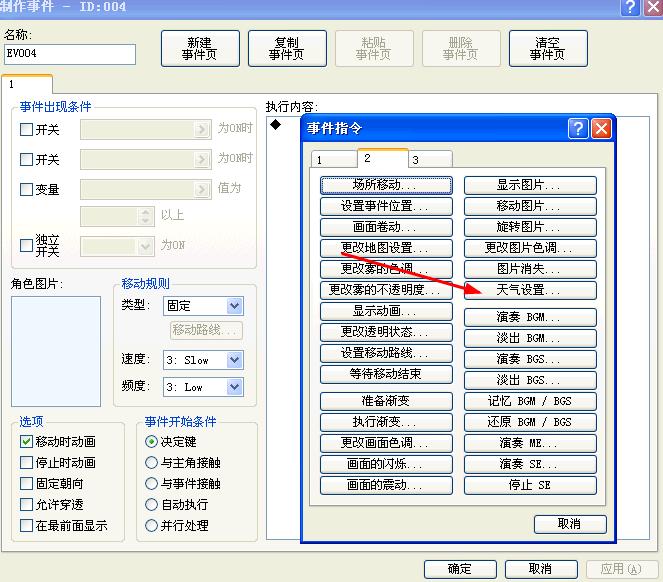Click 清空事件页 button
Screen dimensions: 663x582
pos(548,49)
